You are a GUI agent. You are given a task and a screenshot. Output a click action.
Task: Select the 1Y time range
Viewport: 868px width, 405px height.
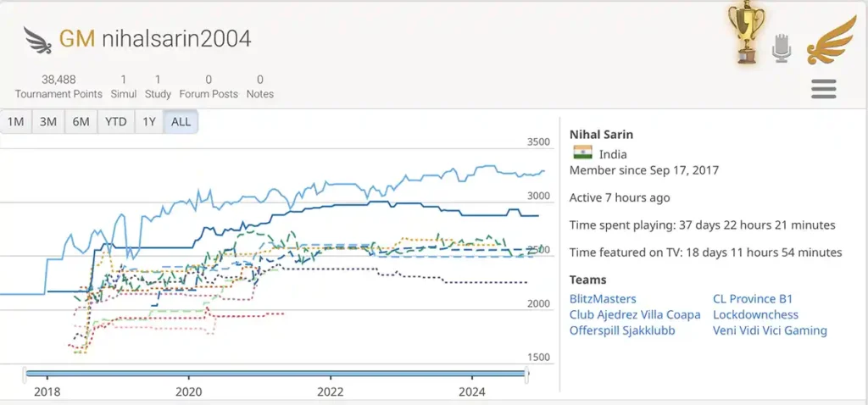[x=149, y=122]
